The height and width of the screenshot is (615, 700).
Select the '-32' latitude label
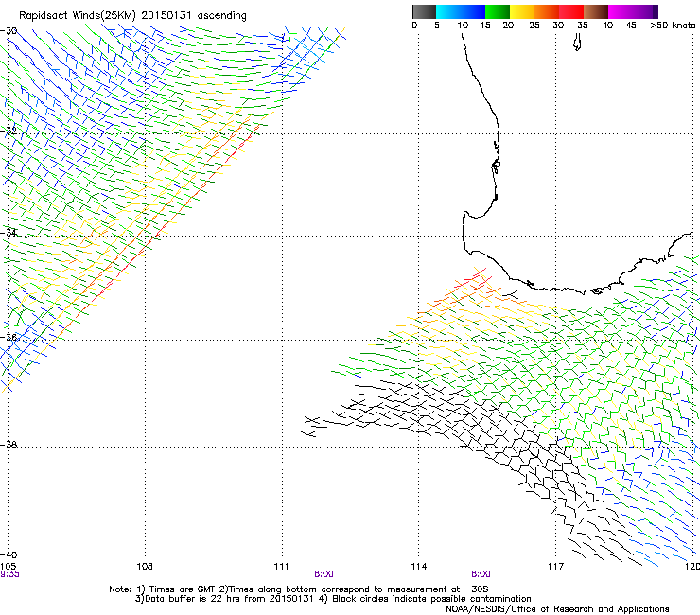tap(9, 131)
